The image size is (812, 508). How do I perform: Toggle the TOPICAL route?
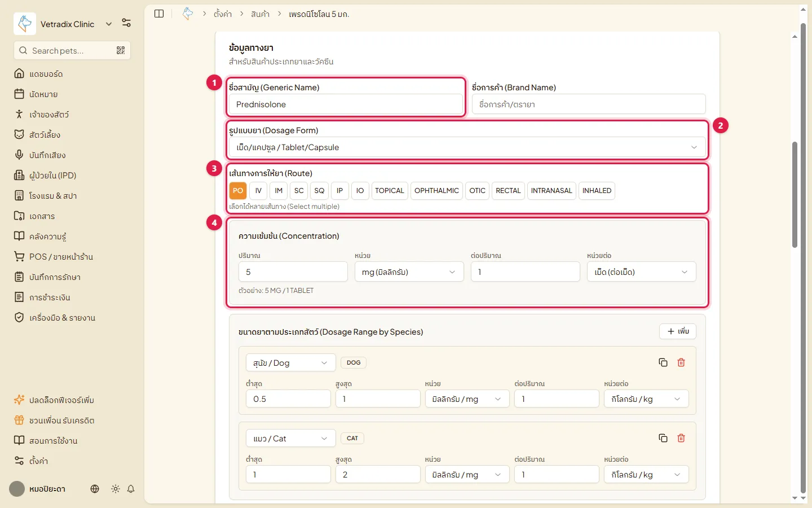(x=390, y=191)
